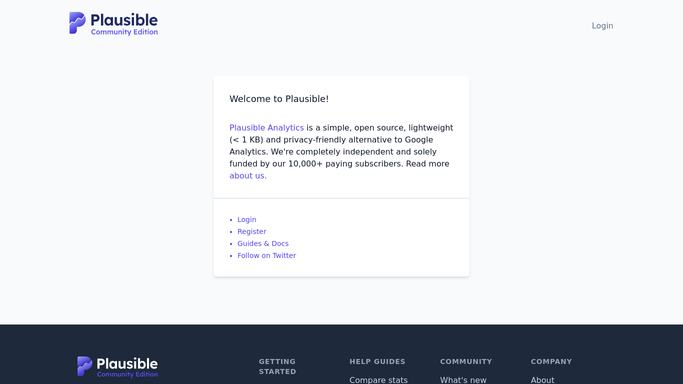The width and height of the screenshot is (683, 384).
Task: Click the Company footer heading
Action: [x=551, y=361]
